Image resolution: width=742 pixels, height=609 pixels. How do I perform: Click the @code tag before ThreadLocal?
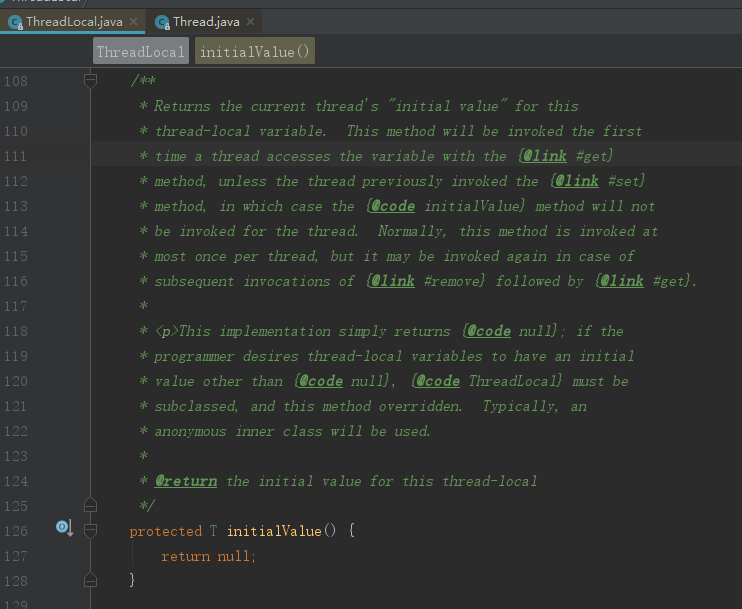tap(438, 381)
